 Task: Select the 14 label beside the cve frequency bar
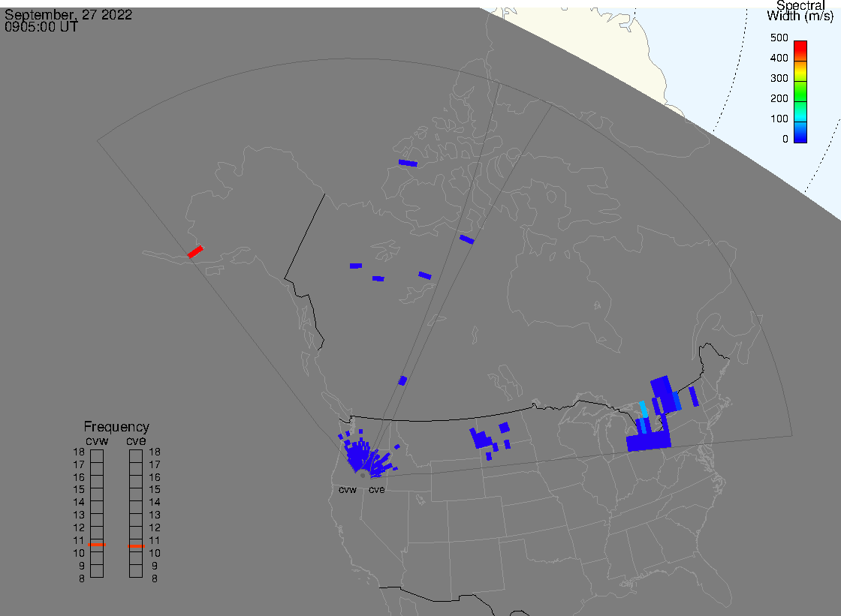155,503
